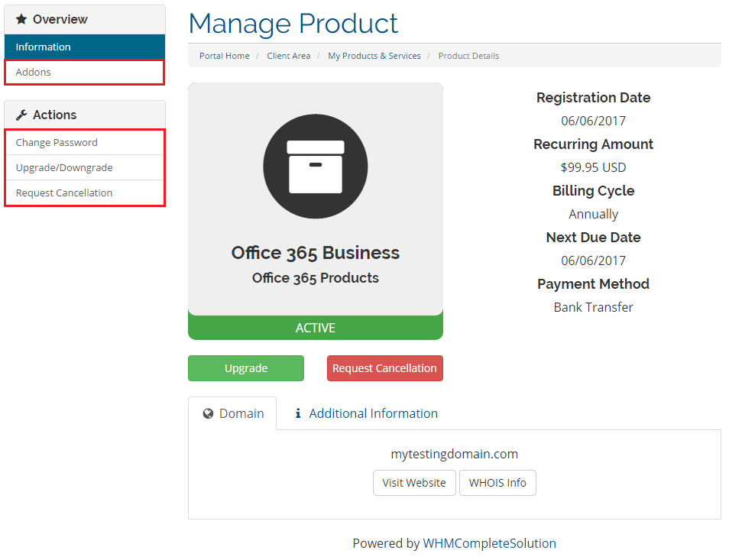The height and width of the screenshot is (560, 729).
Task: Click the Recurring Amount label
Action: pyautogui.click(x=593, y=144)
